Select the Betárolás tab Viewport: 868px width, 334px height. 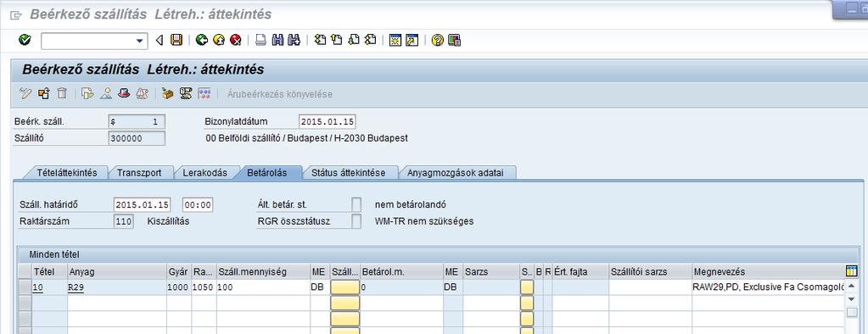[x=266, y=173]
